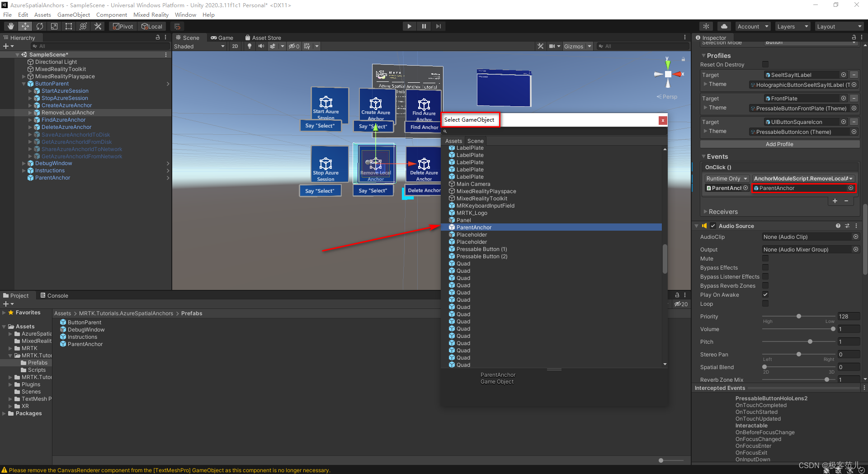Open Audio Source preset settings icon

click(x=847, y=226)
